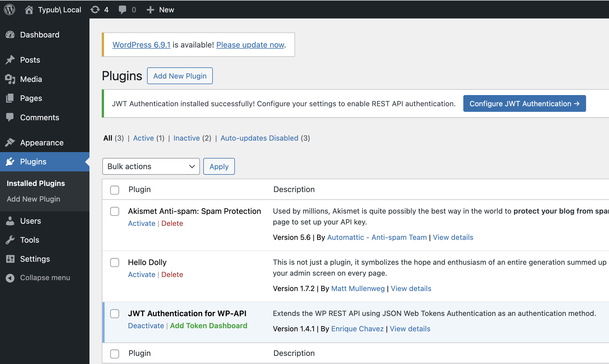Check the Hello Dolly plugin checkbox
This screenshot has width=609, height=364.
click(114, 263)
